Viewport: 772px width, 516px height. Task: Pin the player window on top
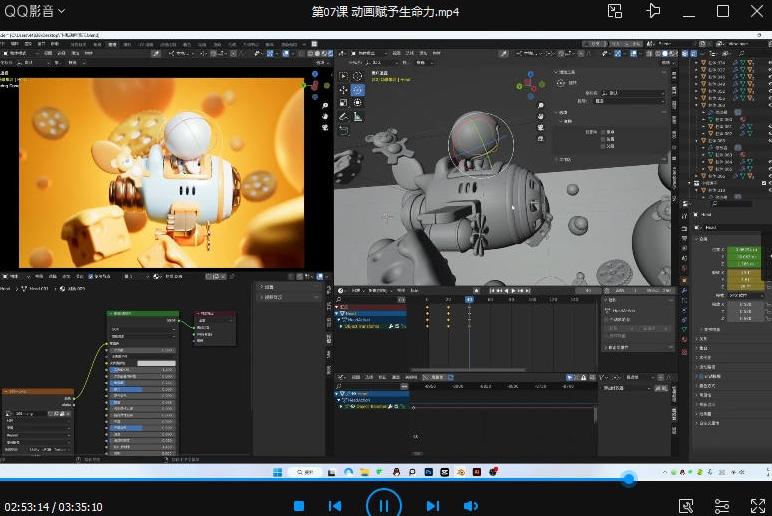point(653,11)
